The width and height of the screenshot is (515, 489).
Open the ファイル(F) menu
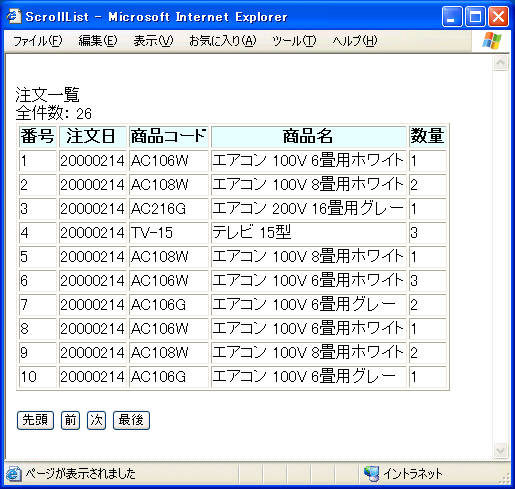(x=37, y=41)
